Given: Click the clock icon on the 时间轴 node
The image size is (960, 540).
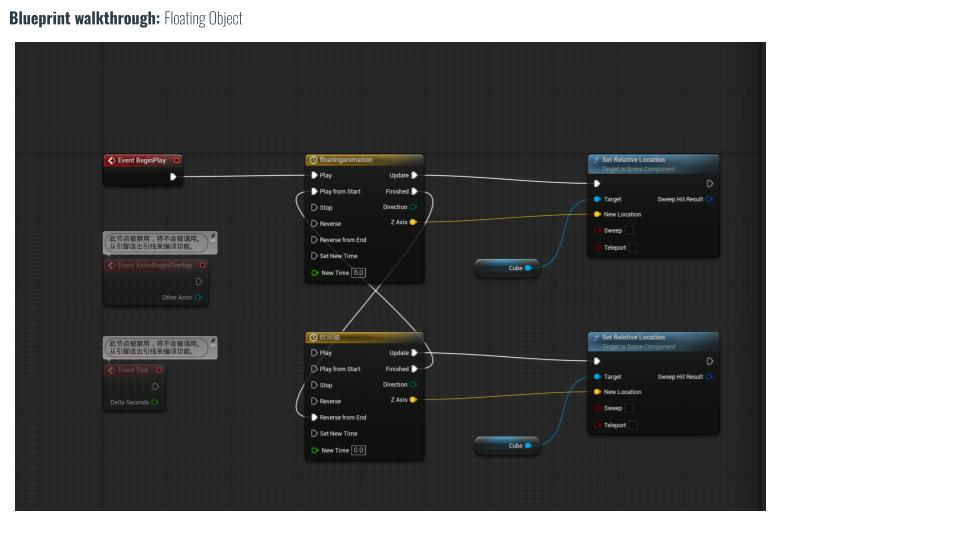Looking at the screenshot, I should (313, 338).
